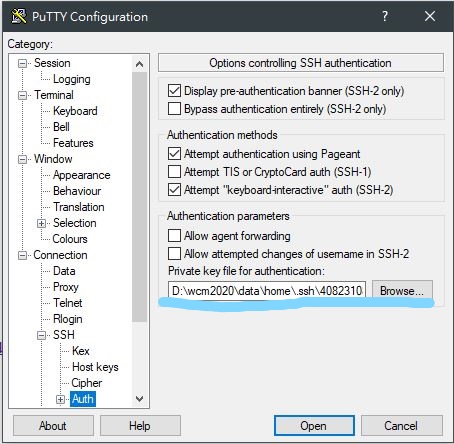Click Browse for private key file
Image resolution: width=454 pixels, height=444 pixels.
coord(402,290)
